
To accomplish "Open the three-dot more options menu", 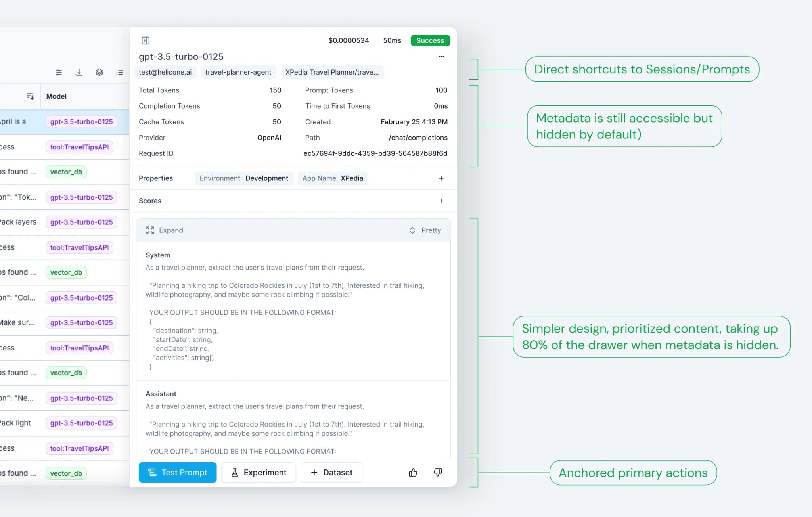I will [x=441, y=56].
